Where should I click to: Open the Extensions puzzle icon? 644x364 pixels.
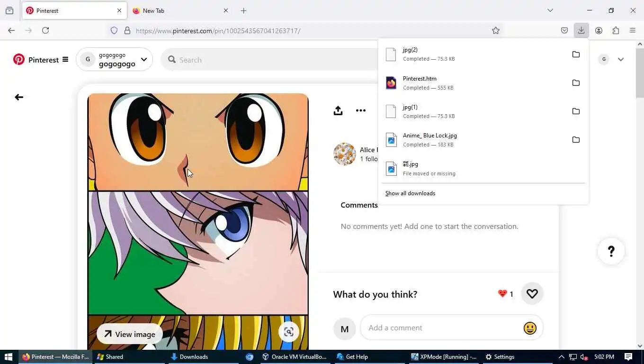(616, 30)
